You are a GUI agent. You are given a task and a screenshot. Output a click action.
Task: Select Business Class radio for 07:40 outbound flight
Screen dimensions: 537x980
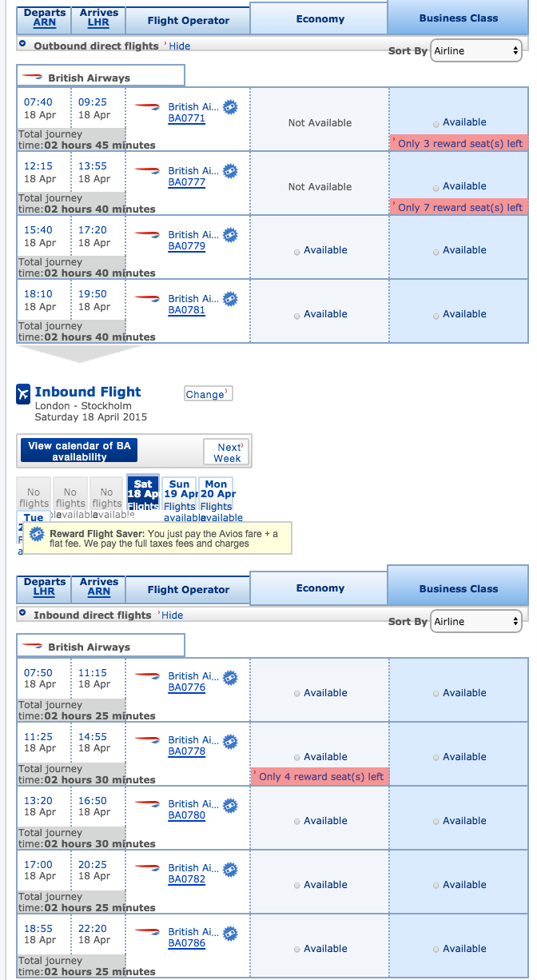(x=436, y=123)
